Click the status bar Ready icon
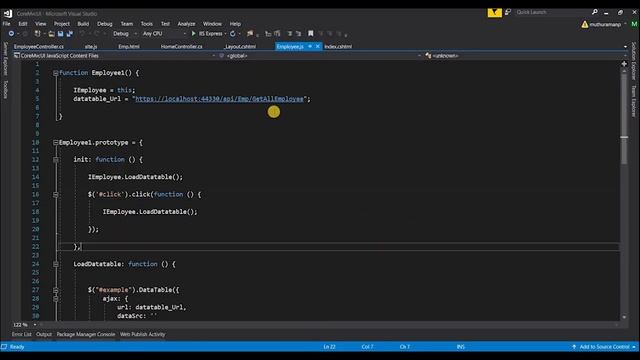This screenshot has width=640, height=360. click(4, 347)
